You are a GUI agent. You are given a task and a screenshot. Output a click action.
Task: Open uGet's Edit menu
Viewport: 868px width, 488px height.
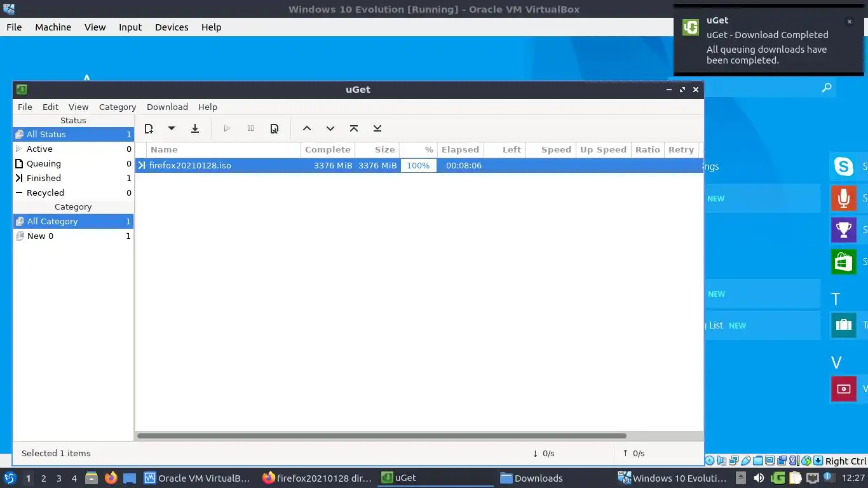50,107
